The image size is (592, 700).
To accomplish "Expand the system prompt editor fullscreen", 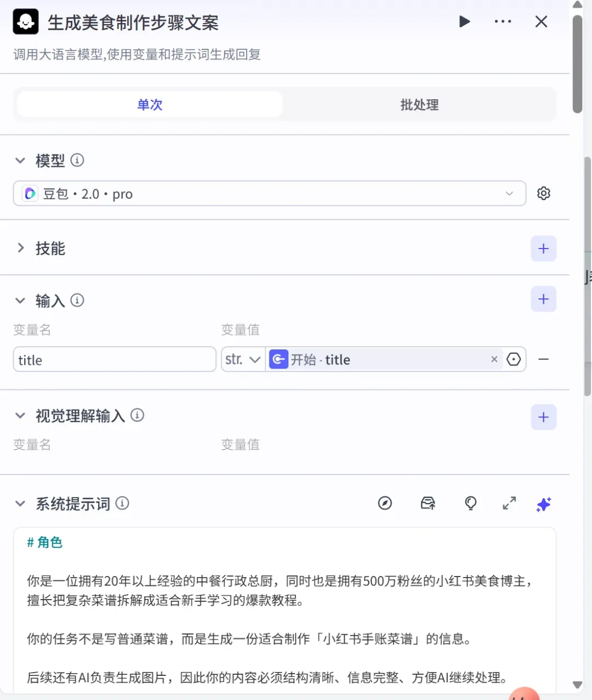I will point(509,503).
